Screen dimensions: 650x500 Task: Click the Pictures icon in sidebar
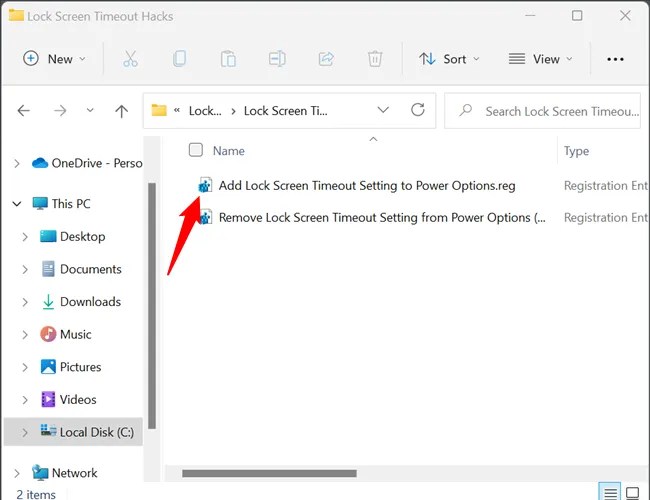(x=48, y=367)
